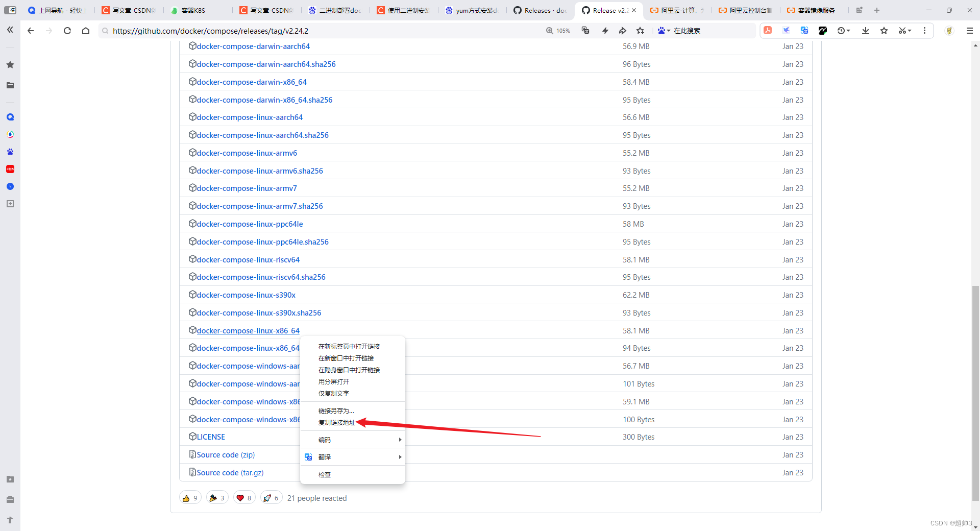Bookmark this page with the star icon
The image size is (980, 531).
(x=641, y=31)
